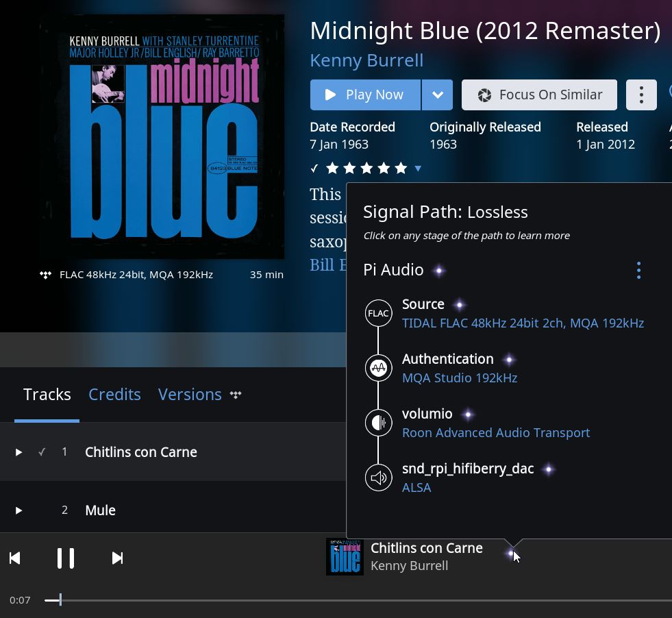
Task: Click the Roon Advanced Audio Transport link
Action: tap(496, 433)
